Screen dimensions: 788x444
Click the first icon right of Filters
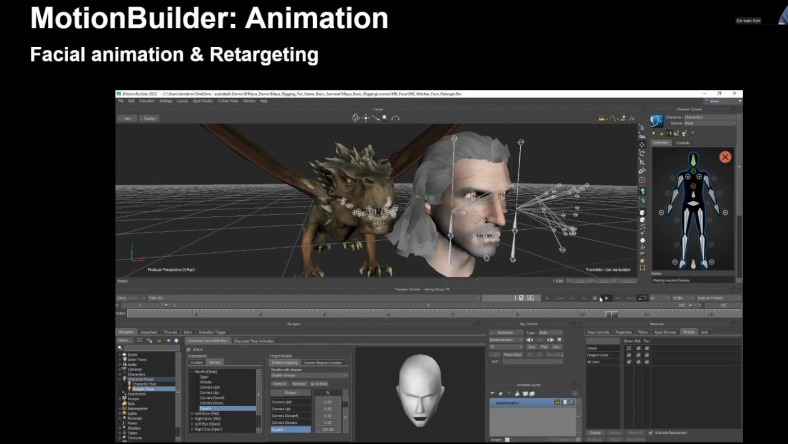(139, 341)
